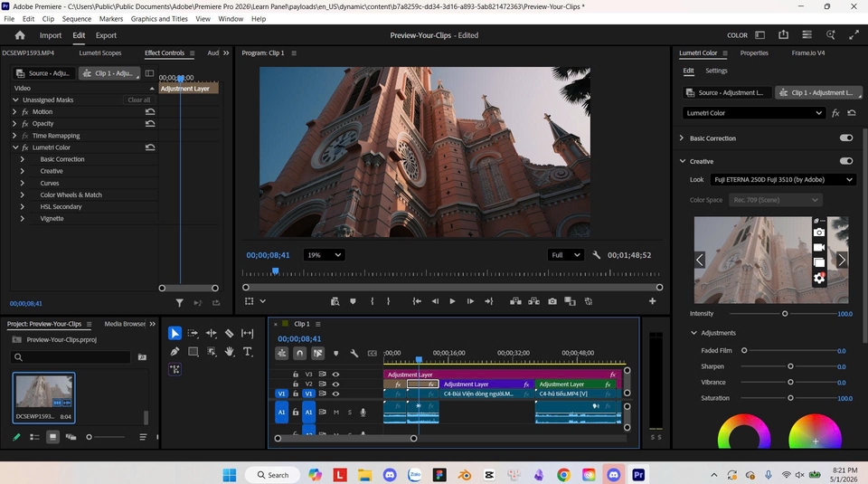Image resolution: width=868 pixels, height=484 pixels.
Task: Open the Button Editor plus icon
Action: (652, 301)
